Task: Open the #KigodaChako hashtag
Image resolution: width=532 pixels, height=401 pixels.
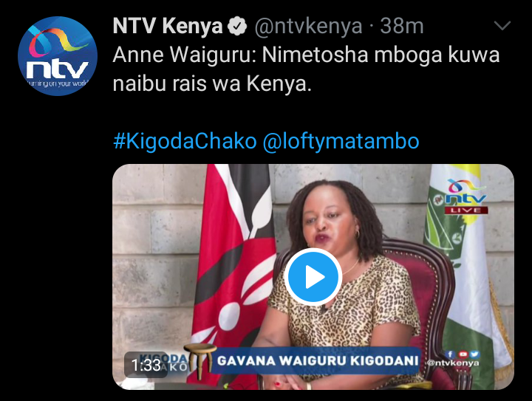Action: (x=185, y=141)
